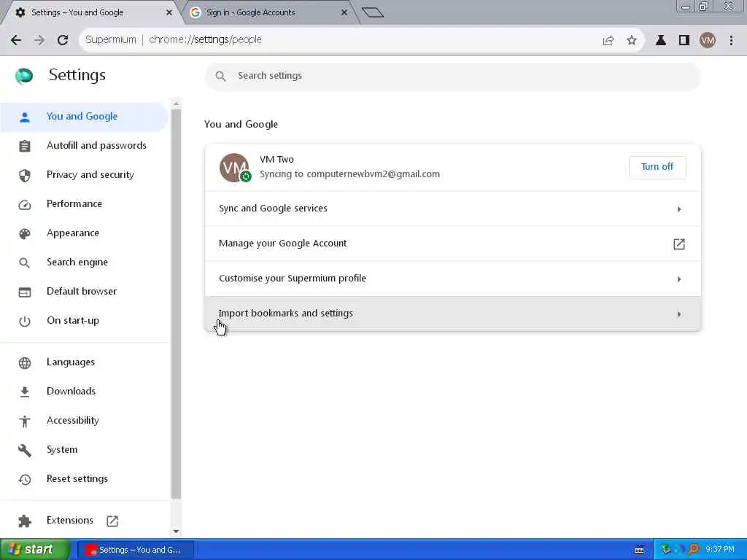Screen dimensions: 747x560
Task: Expand Sync and Google services arrow
Action: pyautogui.click(x=679, y=209)
